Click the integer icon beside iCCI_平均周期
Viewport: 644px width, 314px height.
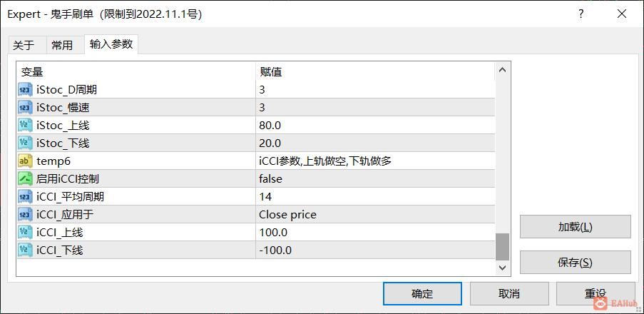(x=25, y=197)
